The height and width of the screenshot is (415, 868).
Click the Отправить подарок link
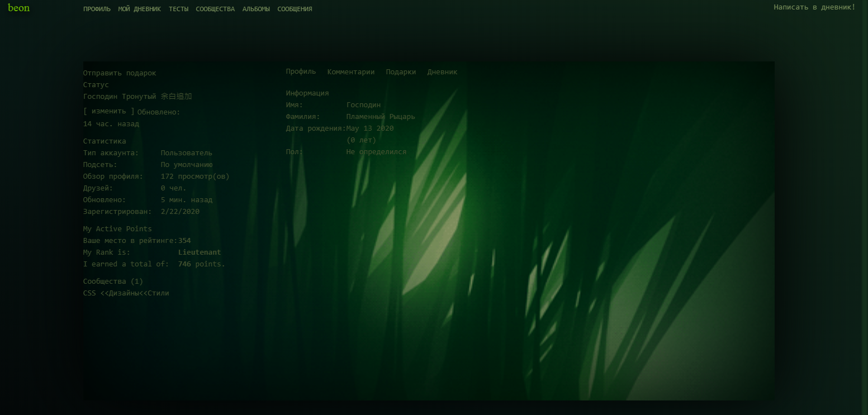(120, 73)
